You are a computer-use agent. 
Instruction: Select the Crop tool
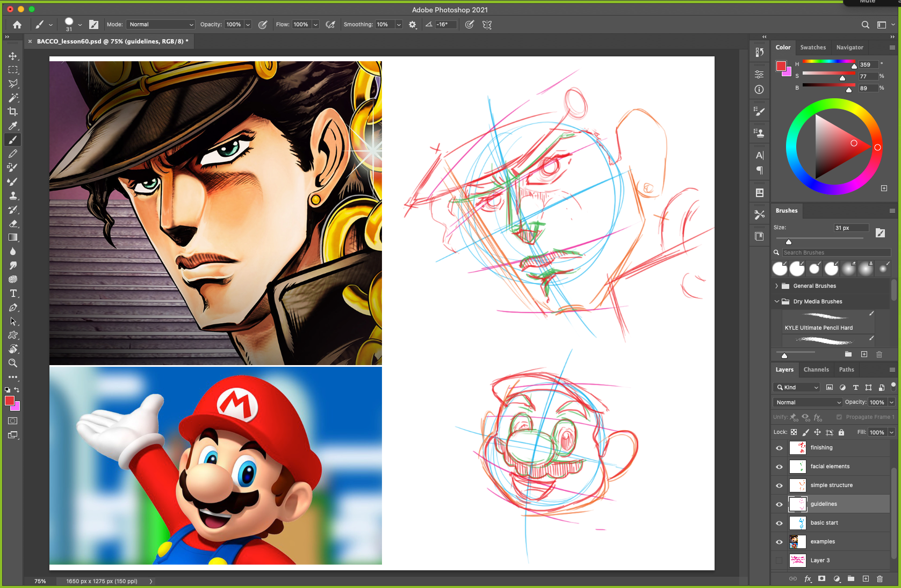point(13,112)
